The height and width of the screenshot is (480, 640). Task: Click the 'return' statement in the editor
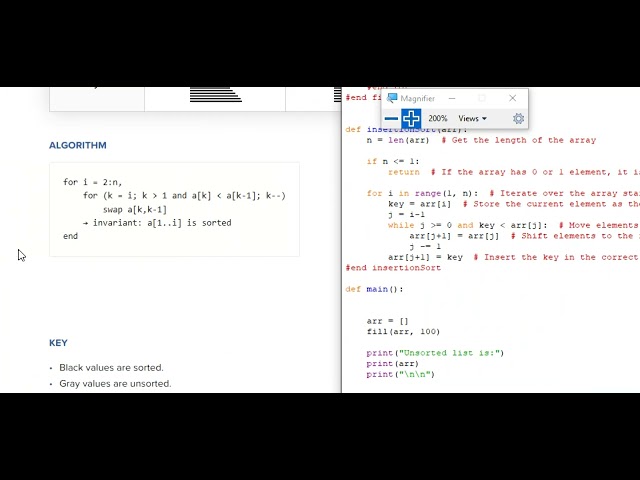[x=404, y=172]
